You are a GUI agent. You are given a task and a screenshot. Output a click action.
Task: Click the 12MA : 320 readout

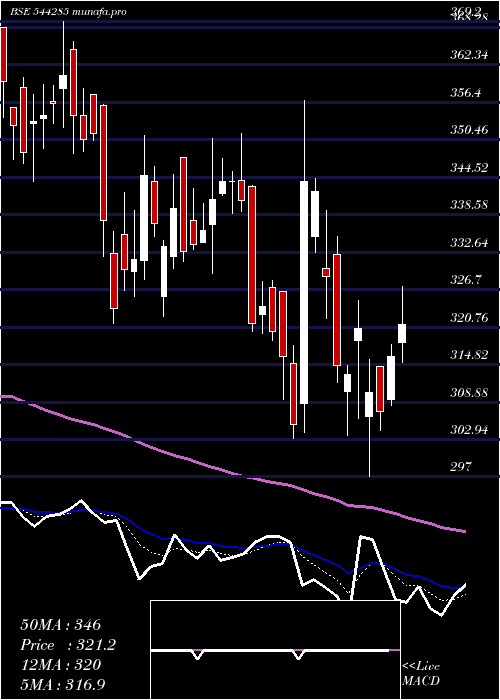pos(60,665)
